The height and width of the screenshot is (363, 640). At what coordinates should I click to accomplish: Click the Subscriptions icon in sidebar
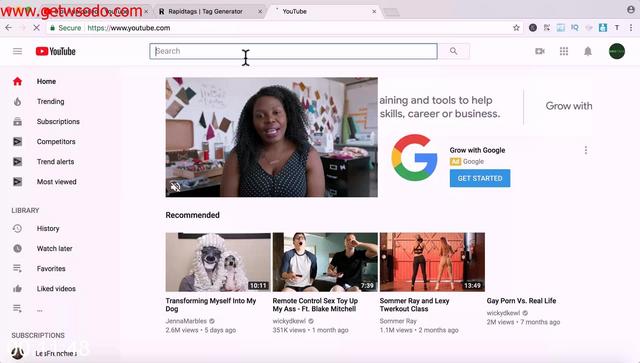point(17,121)
